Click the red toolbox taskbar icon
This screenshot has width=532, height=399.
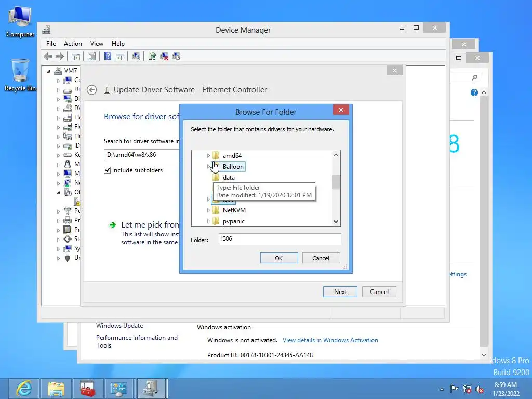(x=88, y=389)
